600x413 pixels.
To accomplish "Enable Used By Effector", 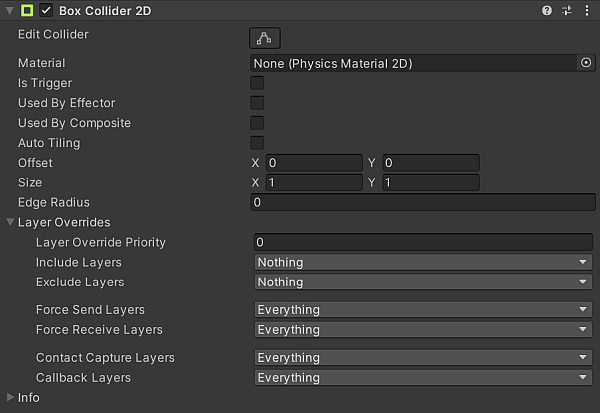I will [257, 103].
